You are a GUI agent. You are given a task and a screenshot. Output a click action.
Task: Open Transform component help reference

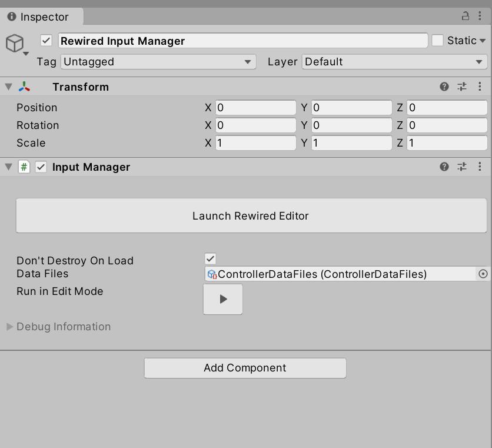coord(444,87)
